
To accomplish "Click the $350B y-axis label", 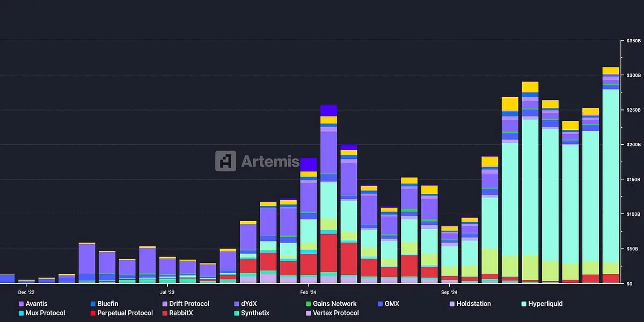I will pyautogui.click(x=633, y=41).
